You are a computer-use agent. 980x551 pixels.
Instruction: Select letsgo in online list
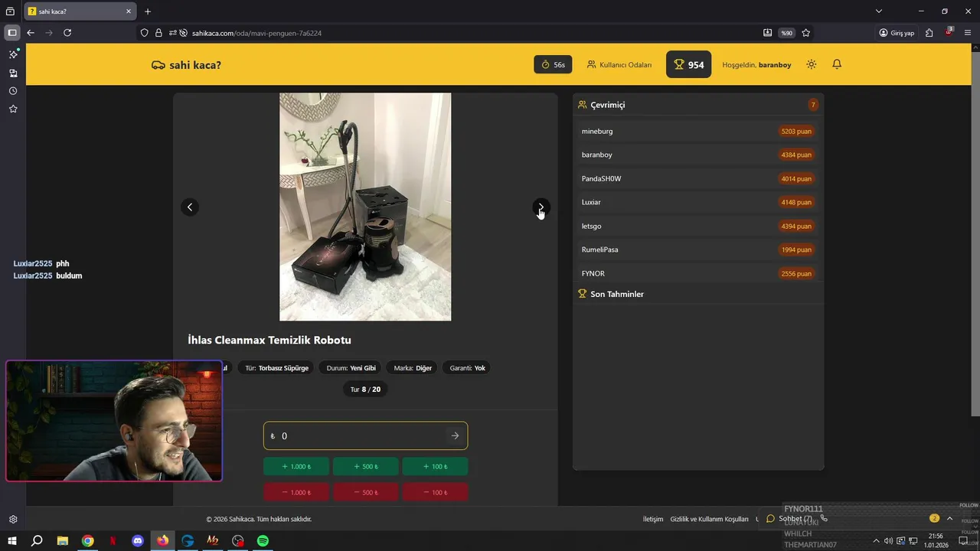pos(697,226)
